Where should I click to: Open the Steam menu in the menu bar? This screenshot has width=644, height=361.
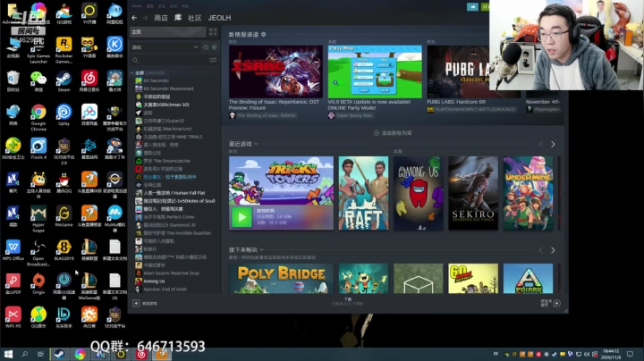(137, 6)
